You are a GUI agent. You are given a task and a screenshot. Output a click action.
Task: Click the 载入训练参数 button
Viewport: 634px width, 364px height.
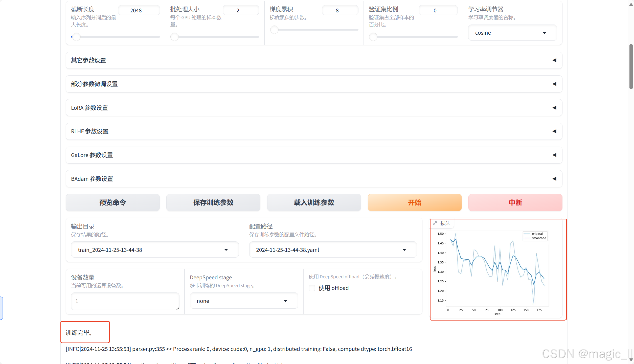pos(314,202)
